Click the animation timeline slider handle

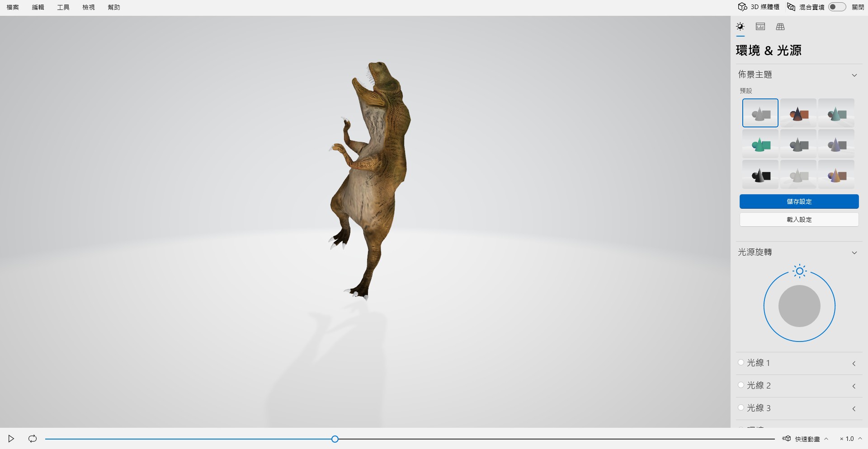335,439
